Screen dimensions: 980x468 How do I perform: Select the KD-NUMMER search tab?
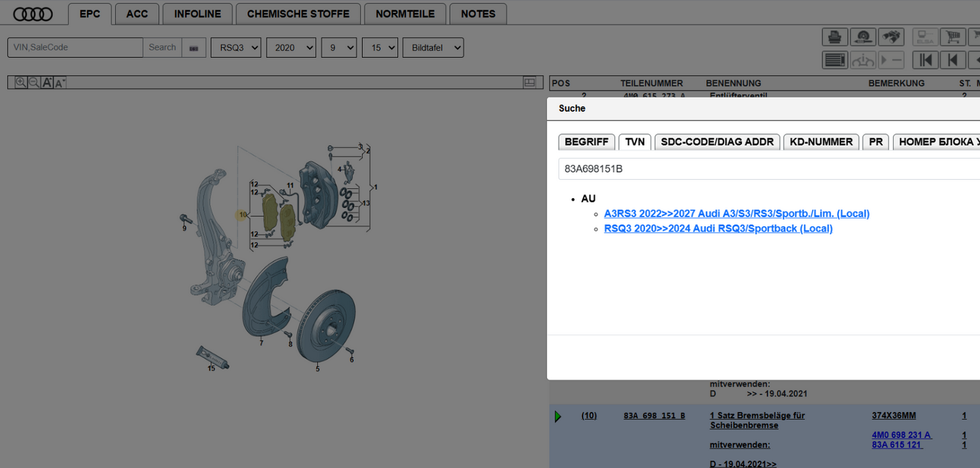click(821, 142)
